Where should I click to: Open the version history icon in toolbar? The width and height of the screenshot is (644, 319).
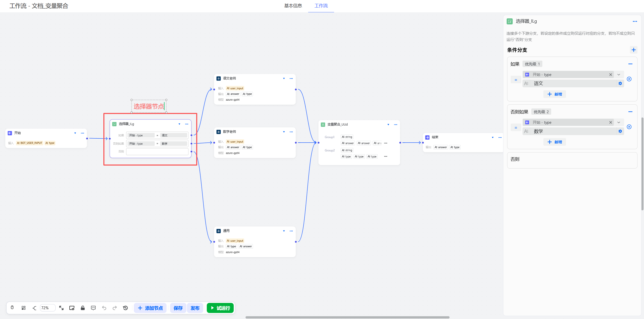pos(125,308)
